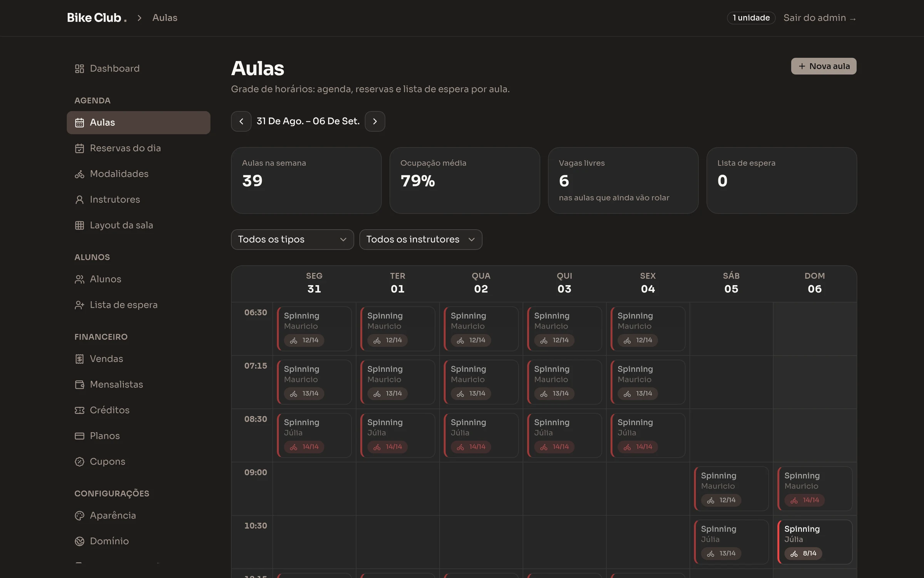This screenshot has height=578, width=924.
Task: Open the Todos os instrutores dropdown
Action: click(420, 240)
